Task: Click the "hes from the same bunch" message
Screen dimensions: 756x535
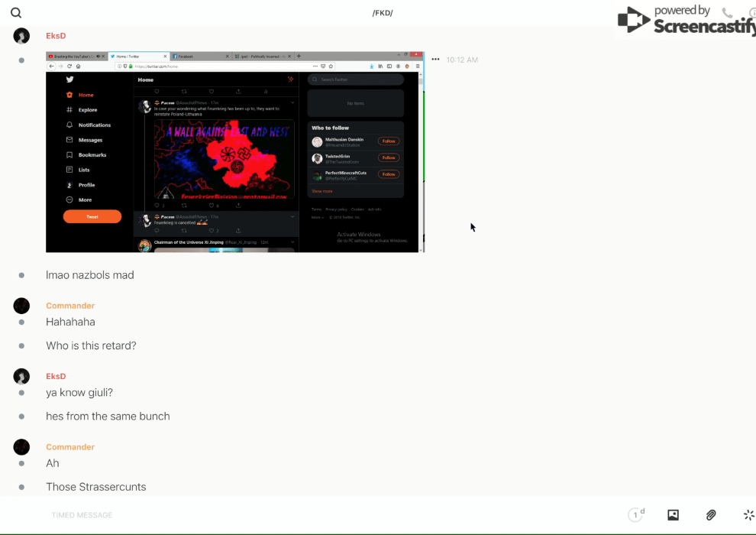Action: tap(108, 417)
